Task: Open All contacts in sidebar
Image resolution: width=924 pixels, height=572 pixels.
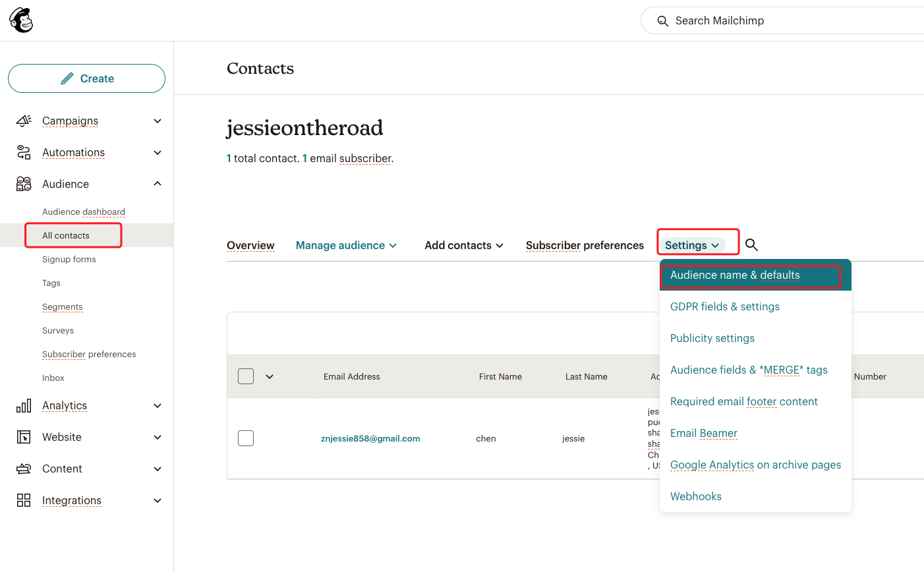Action: (66, 235)
